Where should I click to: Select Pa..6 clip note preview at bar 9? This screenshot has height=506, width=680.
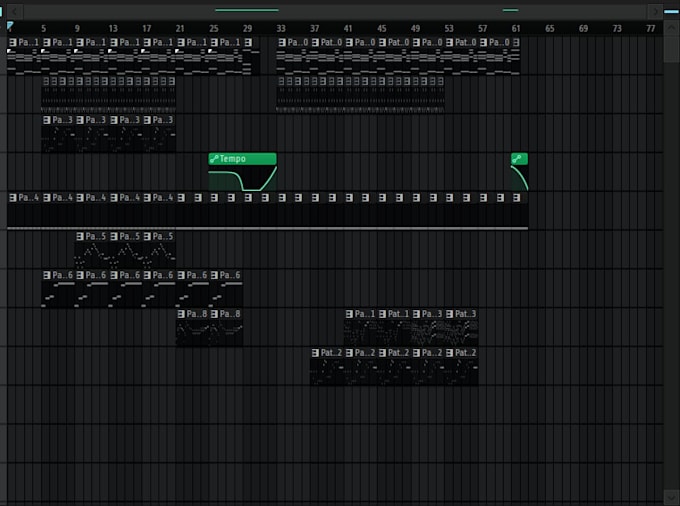pyautogui.click(x=92, y=294)
